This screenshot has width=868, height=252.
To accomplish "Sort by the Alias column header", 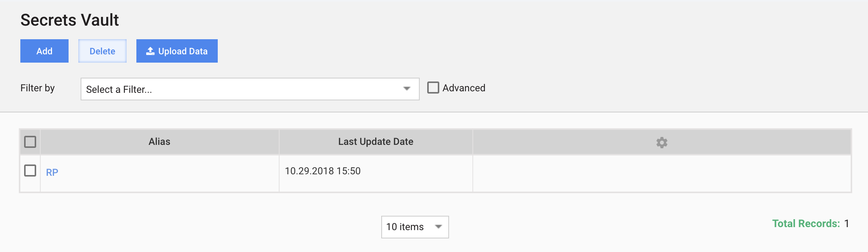I will (x=159, y=141).
